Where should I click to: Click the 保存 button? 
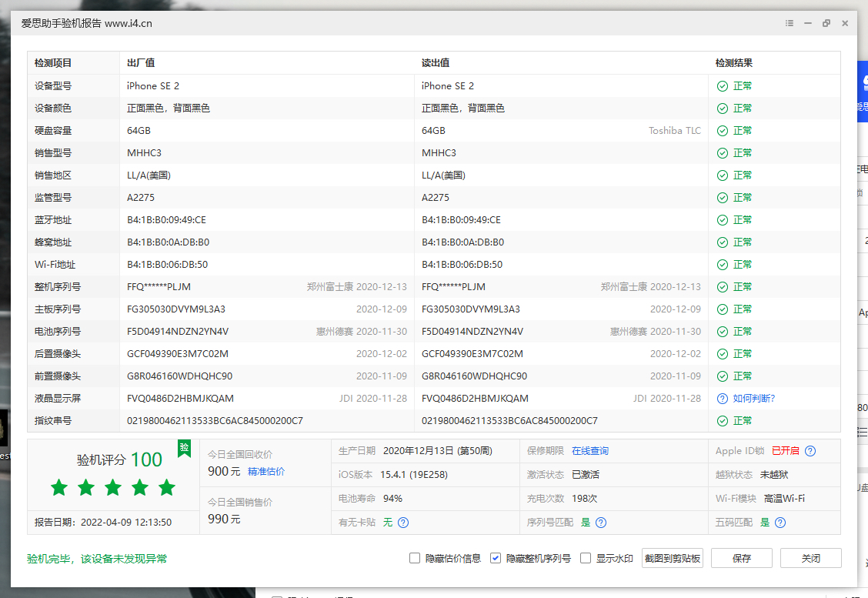point(741,558)
